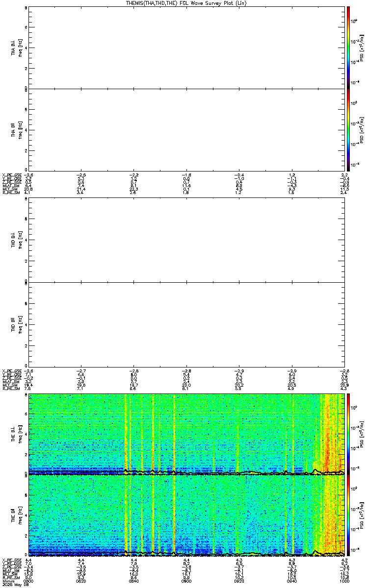Select the THA B-parallel axis label
This screenshot has height=588, width=368.
click(14, 130)
